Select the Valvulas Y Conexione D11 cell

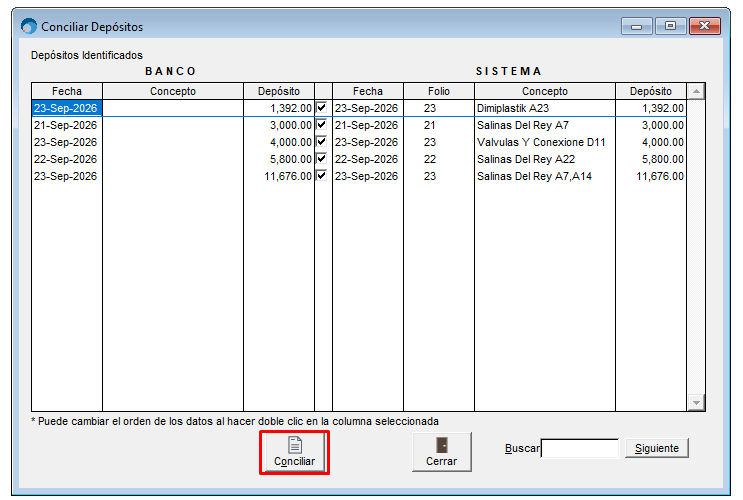[545, 142]
